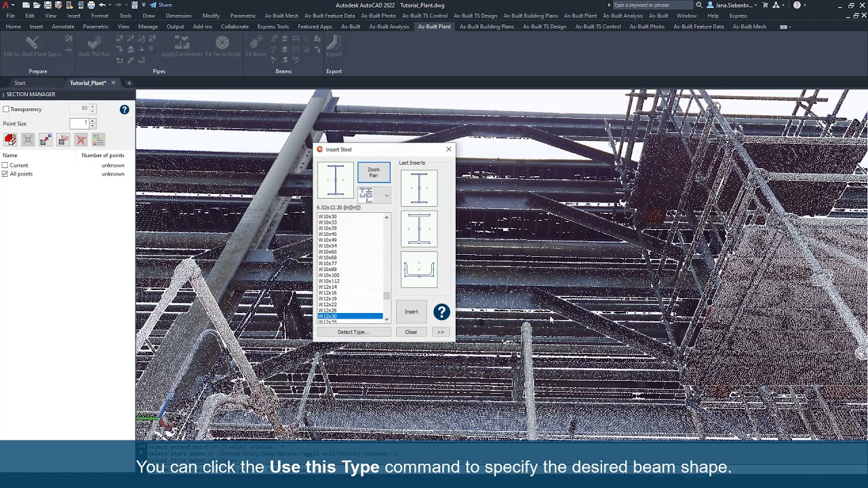Click the section icon with red arrow
The width and height of the screenshot is (868, 488).
click(x=45, y=140)
